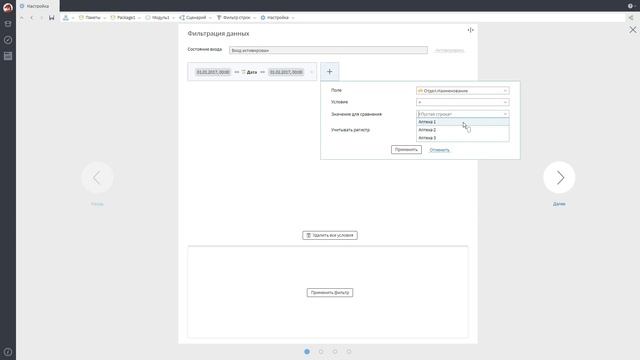Open the Настройка tab
The height and width of the screenshot is (360, 640).
[38, 6]
